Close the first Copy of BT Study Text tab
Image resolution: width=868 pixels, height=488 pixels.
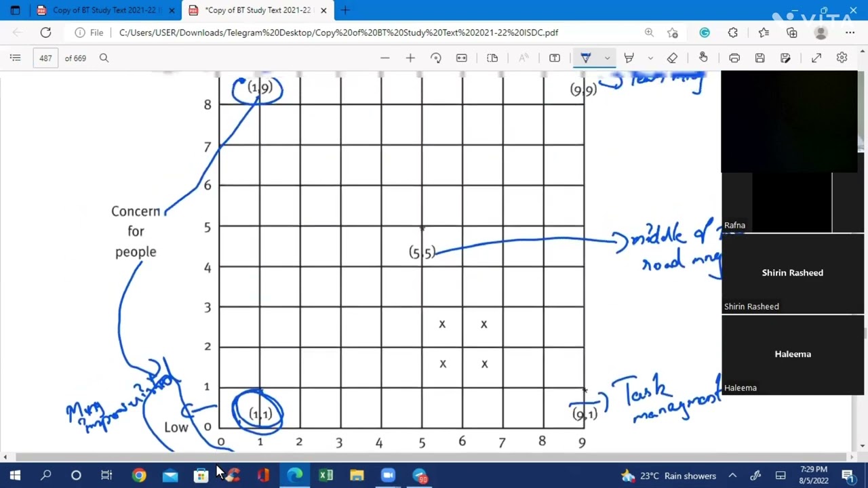[x=172, y=10]
